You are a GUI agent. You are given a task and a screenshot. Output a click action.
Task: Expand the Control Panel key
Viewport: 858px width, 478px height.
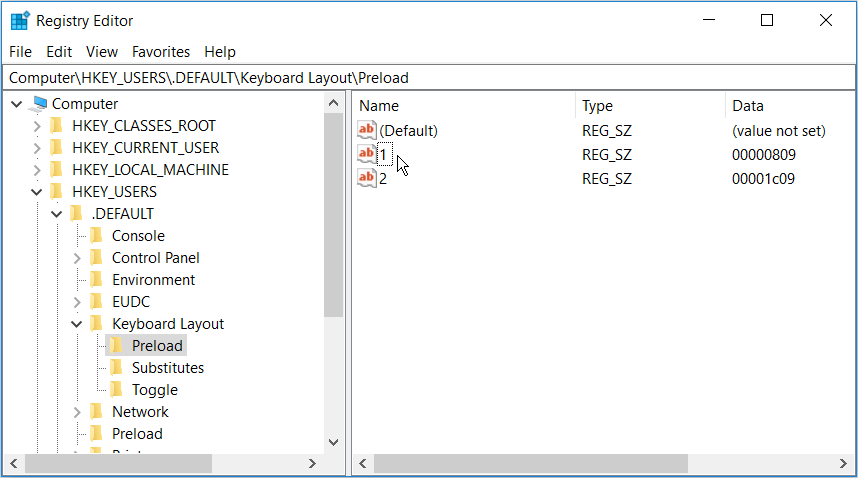pos(77,258)
